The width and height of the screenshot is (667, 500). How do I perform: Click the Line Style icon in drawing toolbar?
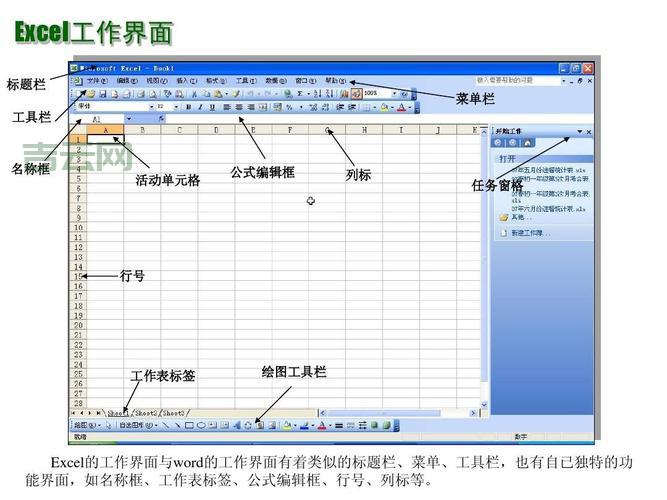click(339, 425)
